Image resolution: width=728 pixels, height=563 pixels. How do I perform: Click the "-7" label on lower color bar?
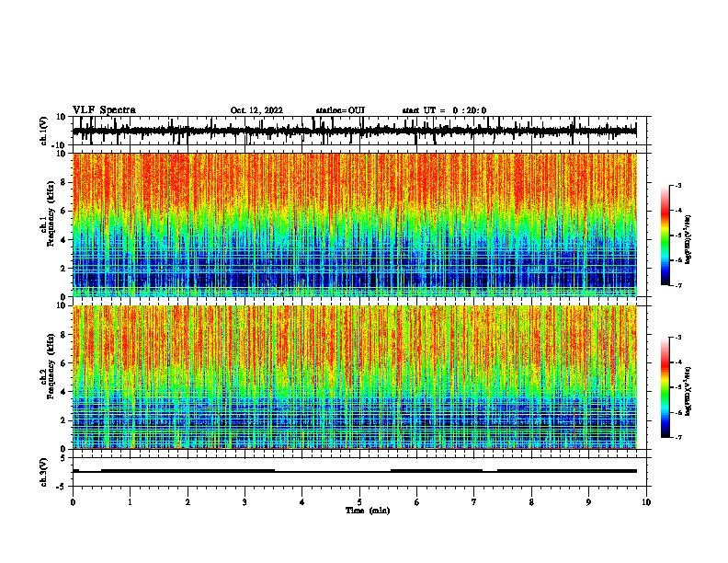pyautogui.click(x=677, y=437)
